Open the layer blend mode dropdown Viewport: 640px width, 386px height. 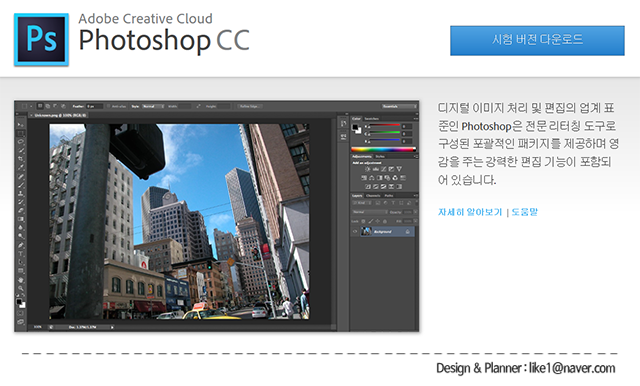pyautogui.click(x=370, y=212)
